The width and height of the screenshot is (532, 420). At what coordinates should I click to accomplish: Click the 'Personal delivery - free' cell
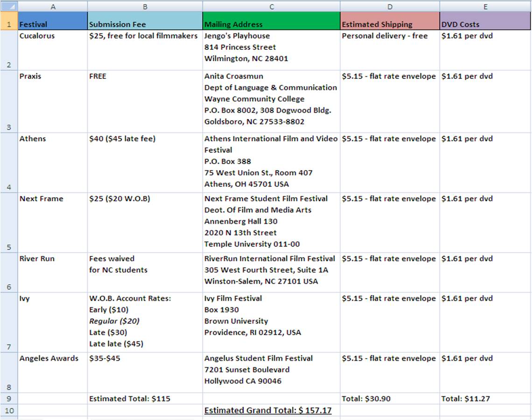coord(390,50)
